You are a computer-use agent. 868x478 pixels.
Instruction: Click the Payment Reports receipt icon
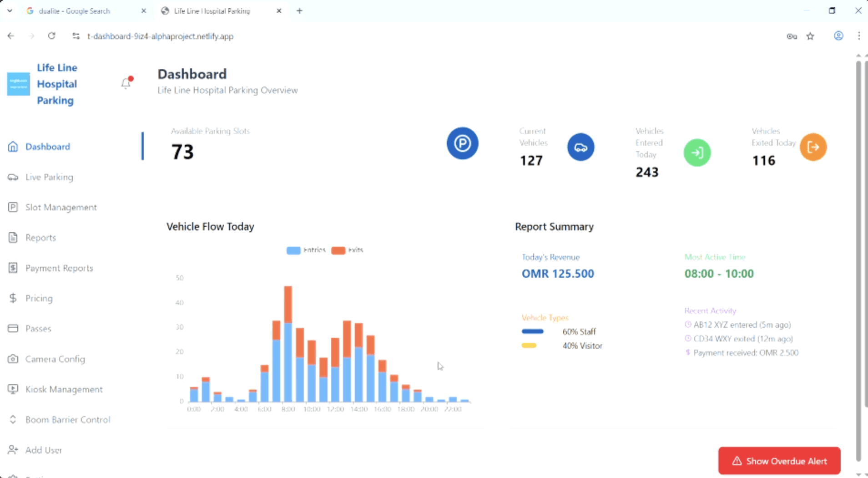point(13,268)
